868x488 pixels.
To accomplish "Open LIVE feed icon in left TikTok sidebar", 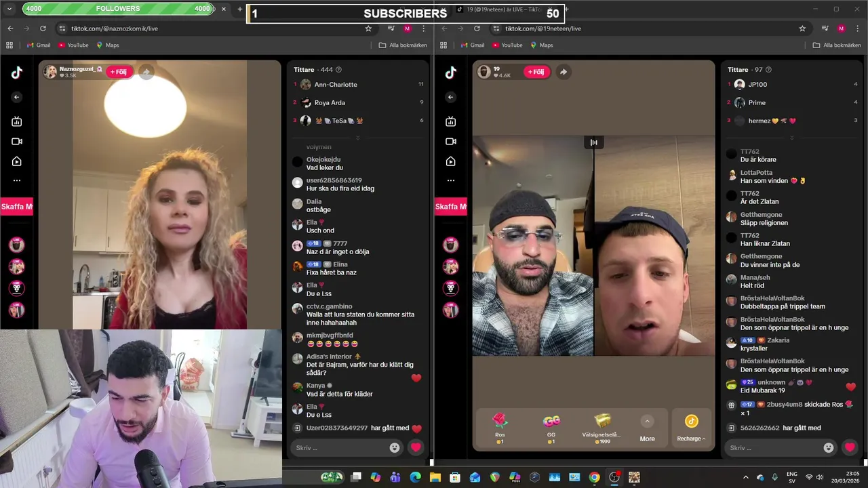I will click(x=16, y=121).
